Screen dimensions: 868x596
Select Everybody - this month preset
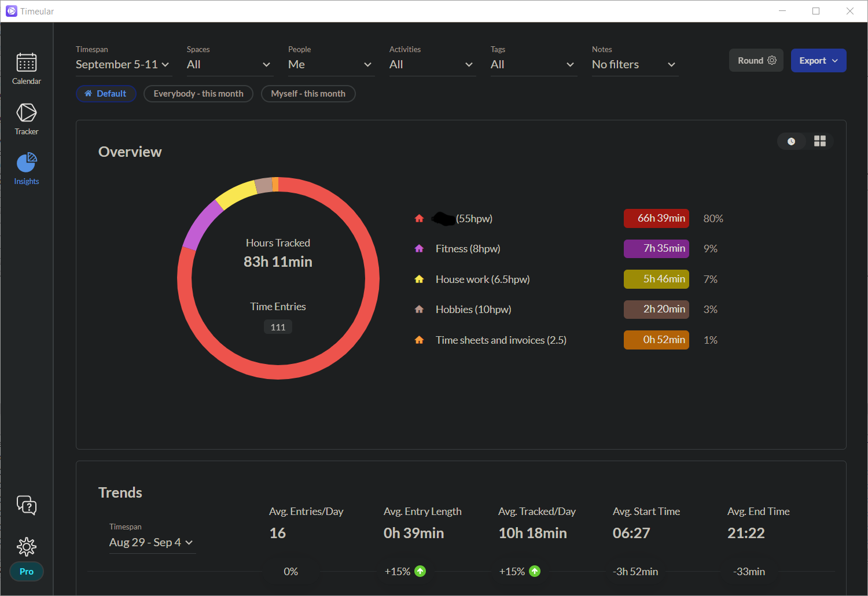point(198,94)
